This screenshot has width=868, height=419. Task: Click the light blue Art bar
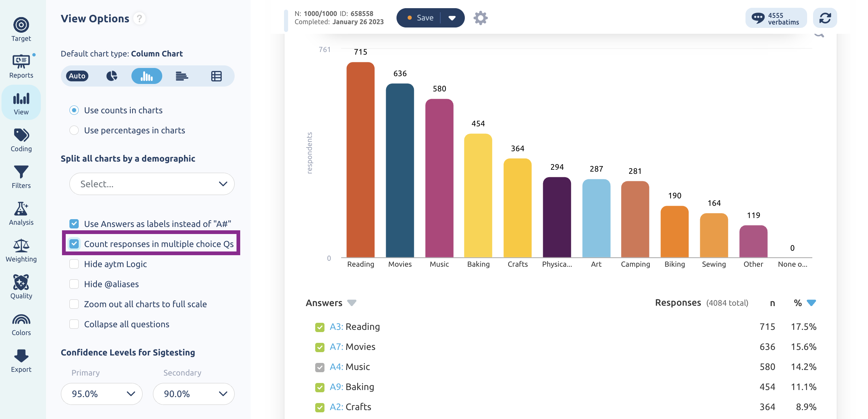(596, 218)
